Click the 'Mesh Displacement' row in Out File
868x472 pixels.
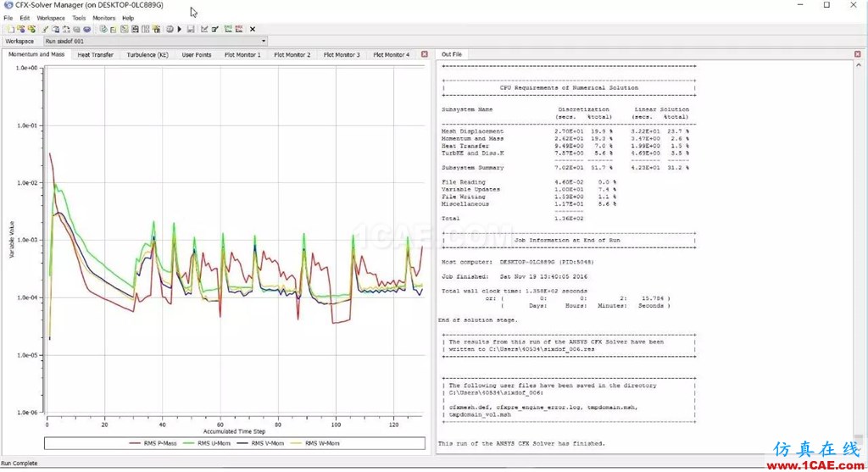tap(565, 131)
